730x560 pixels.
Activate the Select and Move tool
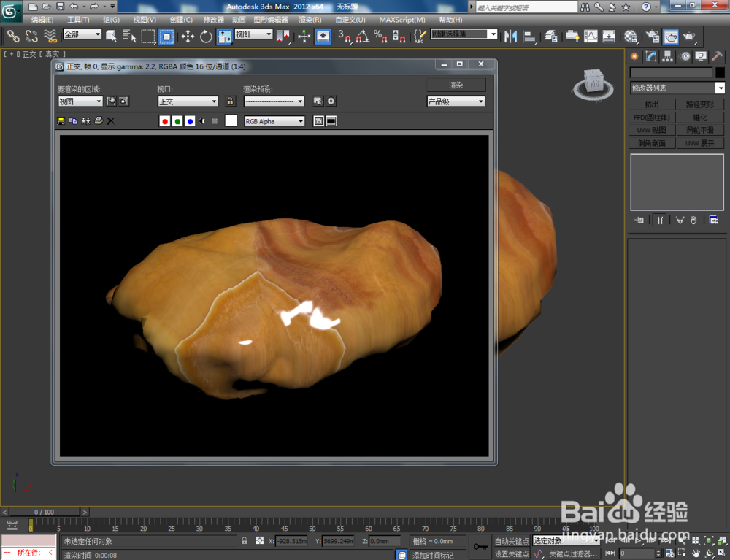click(188, 37)
